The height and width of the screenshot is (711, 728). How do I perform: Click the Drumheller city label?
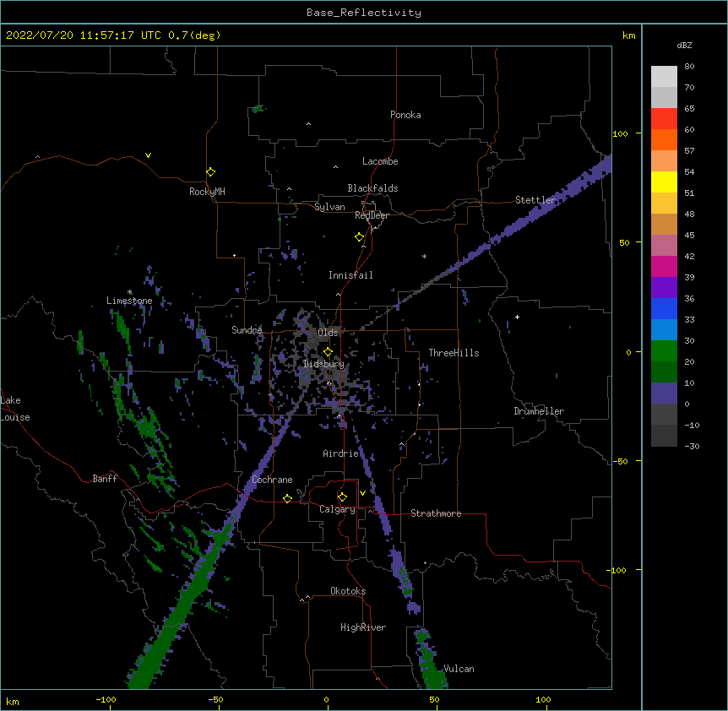coord(539,411)
